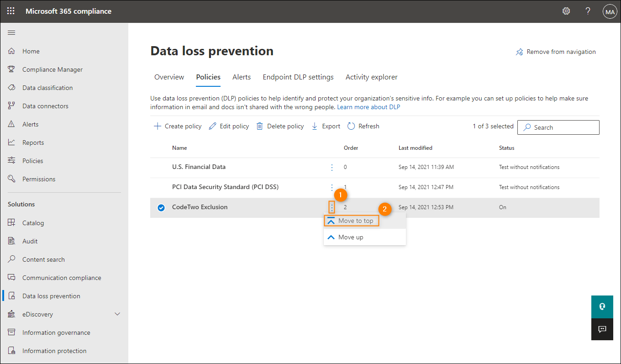Open the U.S. Financial Data policy
The width and height of the screenshot is (621, 364).
pos(199,167)
